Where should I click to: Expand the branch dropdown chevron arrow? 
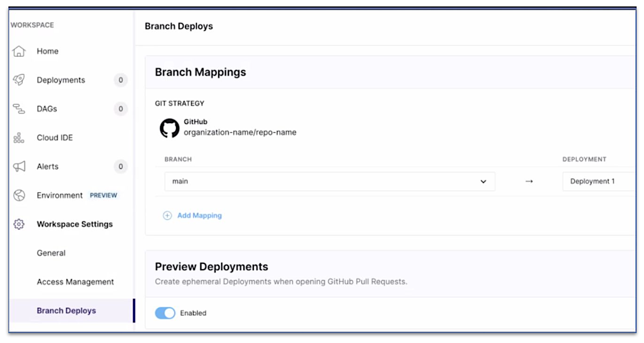(483, 182)
